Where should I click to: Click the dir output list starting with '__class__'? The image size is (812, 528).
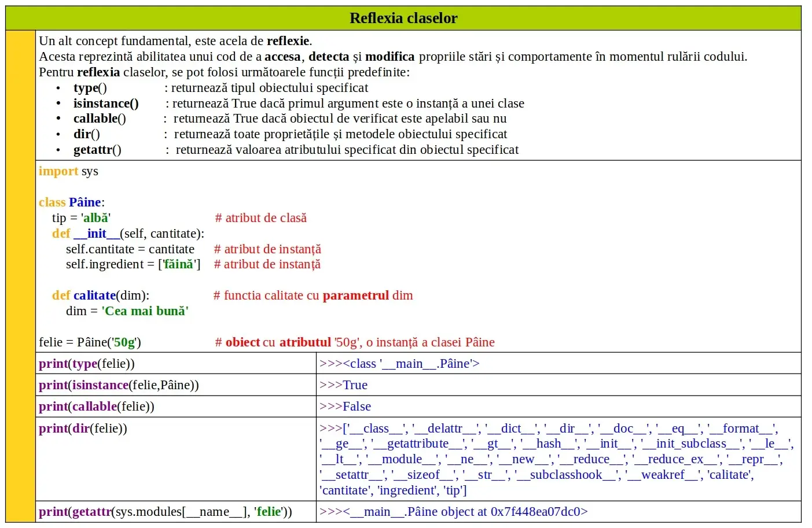tap(556, 460)
